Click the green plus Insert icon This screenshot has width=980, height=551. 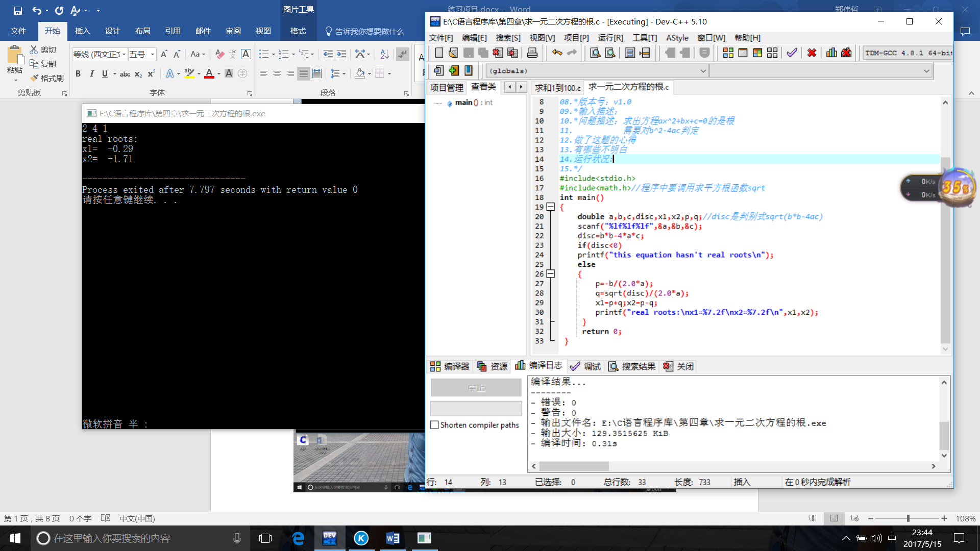click(x=454, y=70)
